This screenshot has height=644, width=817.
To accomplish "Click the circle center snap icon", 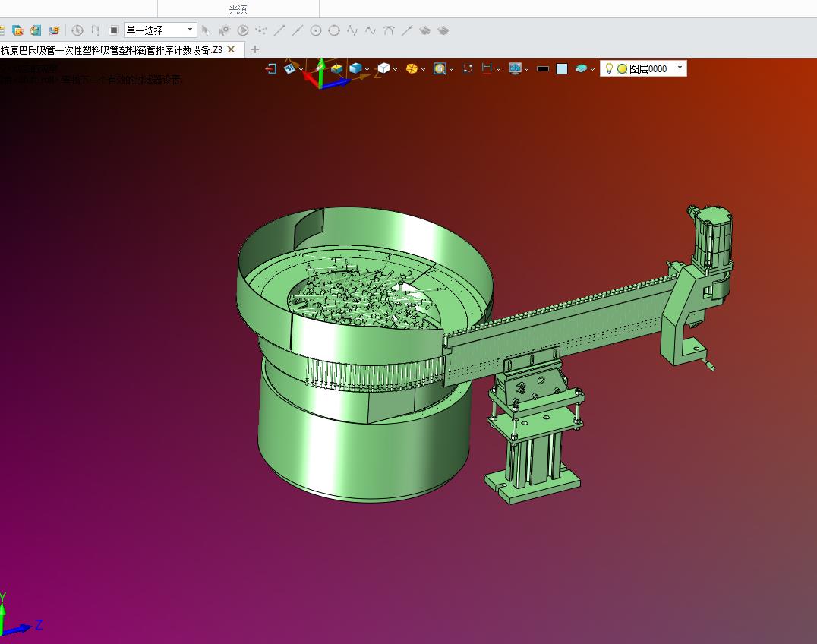I will pyautogui.click(x=316, y=30).
